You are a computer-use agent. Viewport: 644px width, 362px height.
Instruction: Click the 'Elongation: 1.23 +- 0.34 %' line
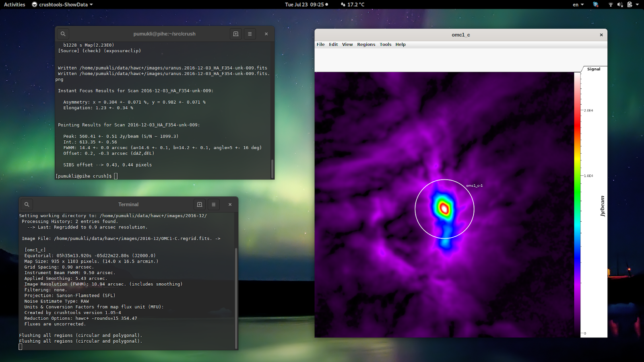point(98,108)
